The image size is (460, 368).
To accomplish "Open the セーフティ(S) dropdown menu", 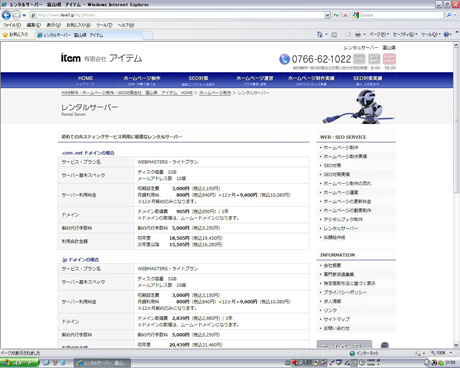I will [x=405, y=34].
